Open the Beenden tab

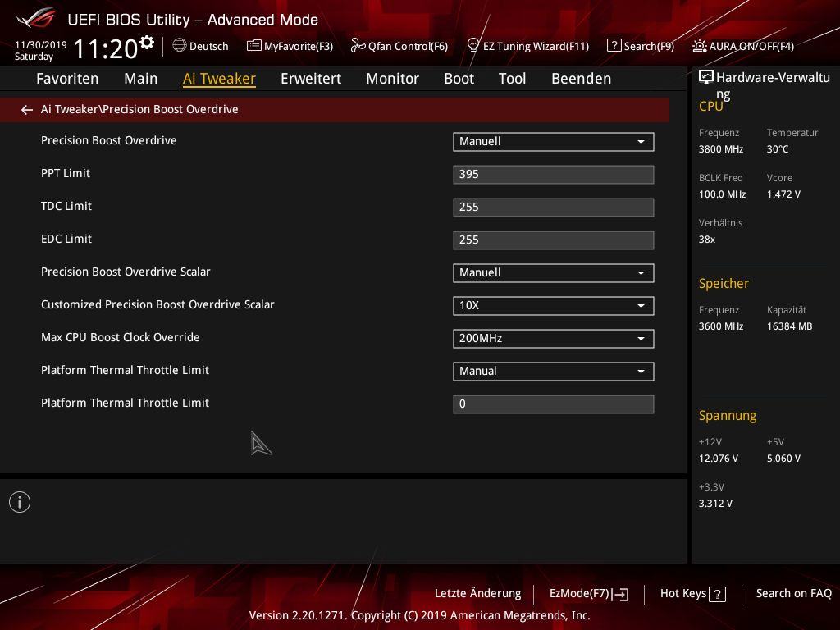click(x=582, y=79)
